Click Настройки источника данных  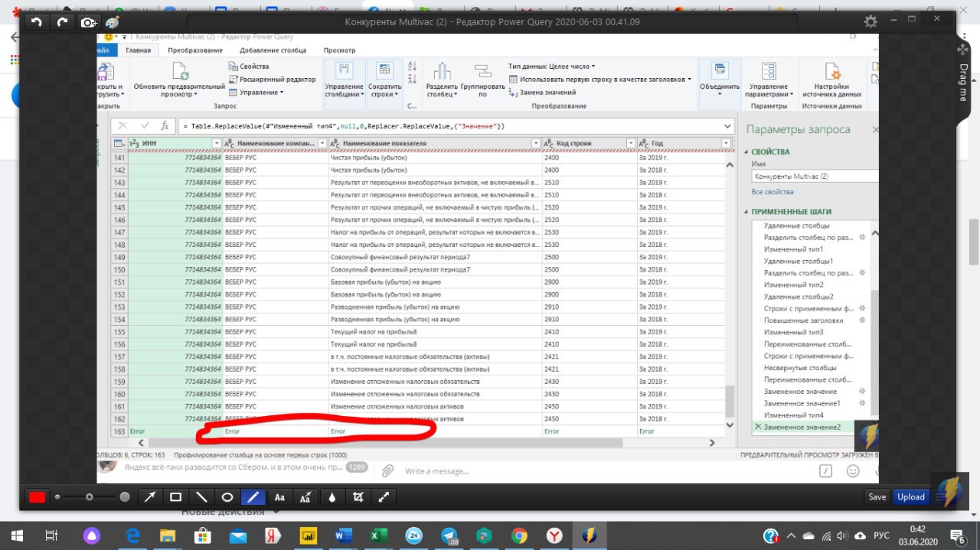point(832,81)
